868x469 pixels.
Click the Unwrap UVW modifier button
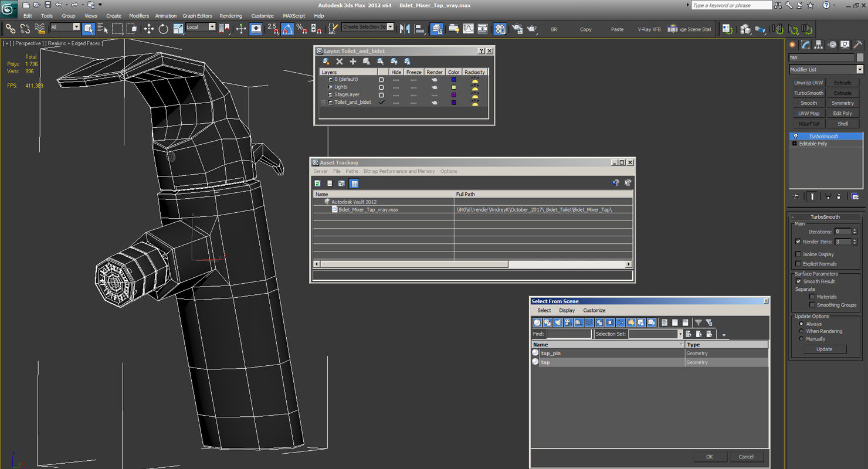(x=809, y=83)
